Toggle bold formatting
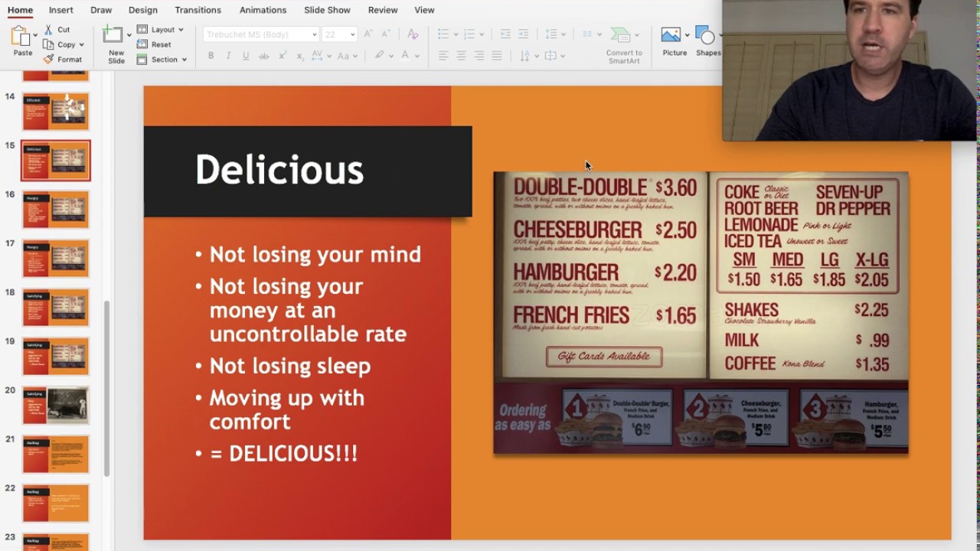The image size is (980, 551). pos(211,56)
